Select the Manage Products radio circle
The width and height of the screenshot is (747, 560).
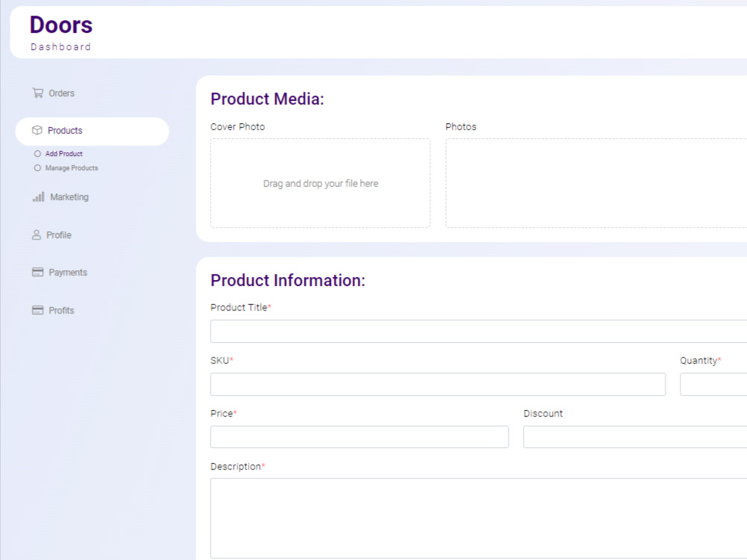pos(37,168)
